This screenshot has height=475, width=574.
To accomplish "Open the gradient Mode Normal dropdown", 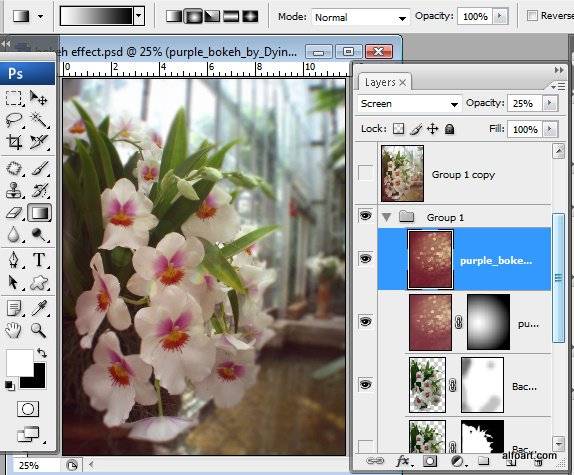I will coord(360,17).
